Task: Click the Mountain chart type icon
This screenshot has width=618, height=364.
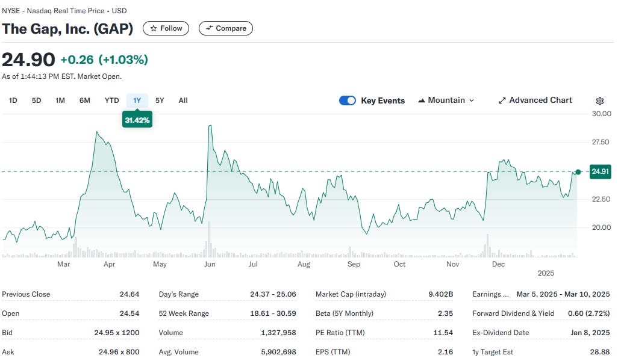Action: pos(421,100)
